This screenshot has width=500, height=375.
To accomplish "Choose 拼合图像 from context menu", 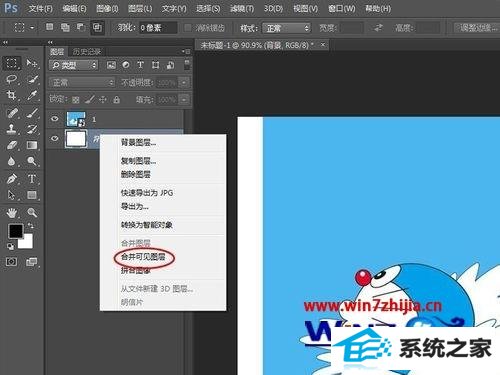I will tap(136, 270).
